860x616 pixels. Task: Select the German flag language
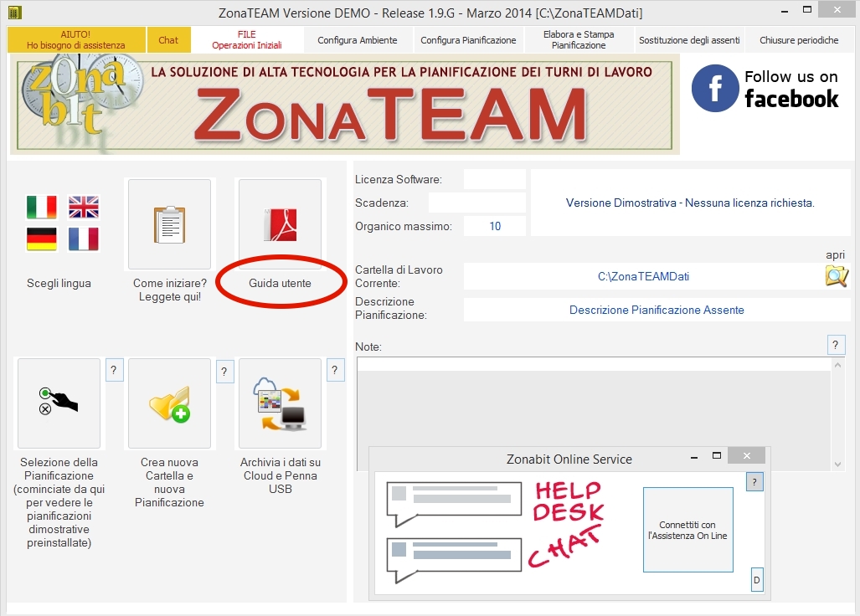click(x=42, y=239)
